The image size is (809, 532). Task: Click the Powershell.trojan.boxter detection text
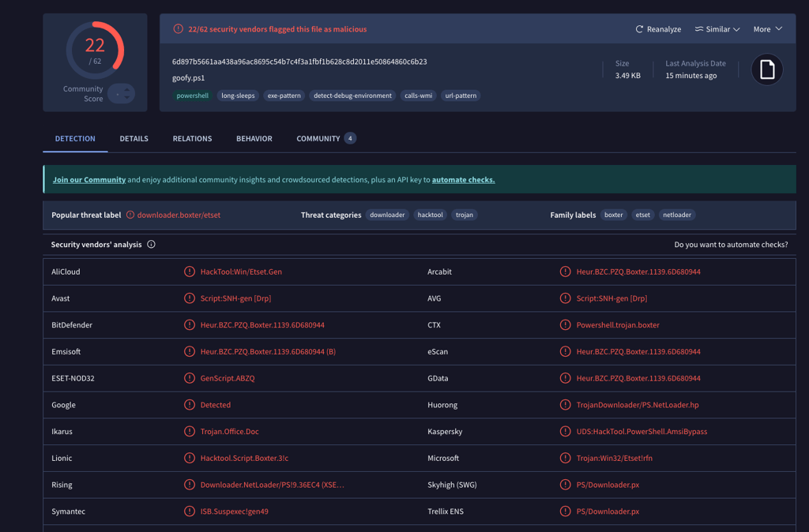coord(618,324)
